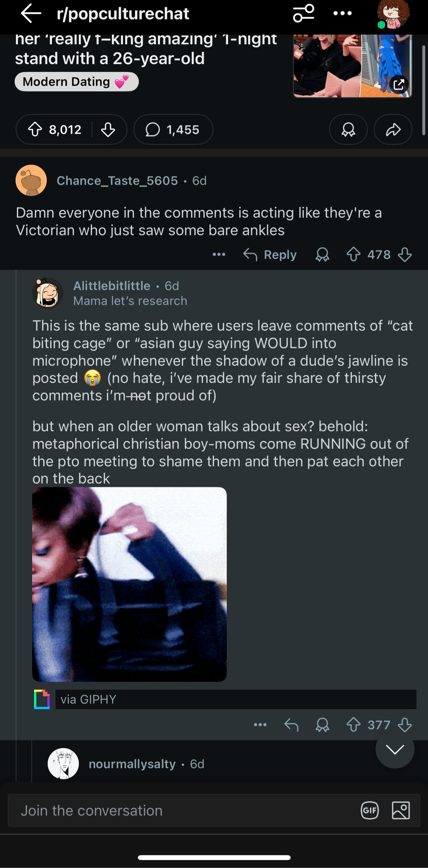This screenshot has height=868, width=428.
Task: Open the post's linked article thumbnail
Action: pyautogui.click(x=353, y=66)
